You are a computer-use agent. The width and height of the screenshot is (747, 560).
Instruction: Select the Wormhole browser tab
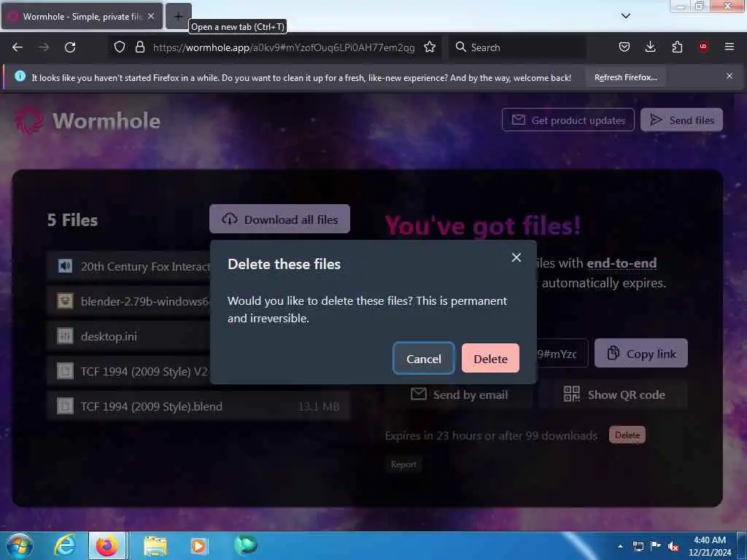(82, 16)
